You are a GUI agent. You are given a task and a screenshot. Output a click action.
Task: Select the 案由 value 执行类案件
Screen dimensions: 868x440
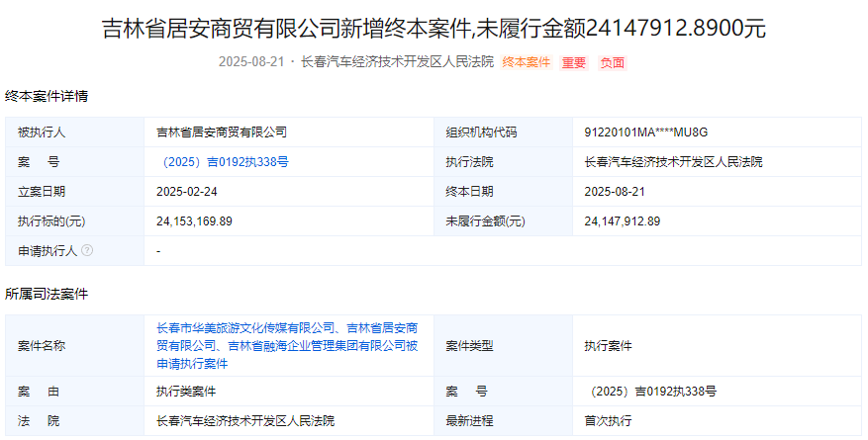coord(186,392)
